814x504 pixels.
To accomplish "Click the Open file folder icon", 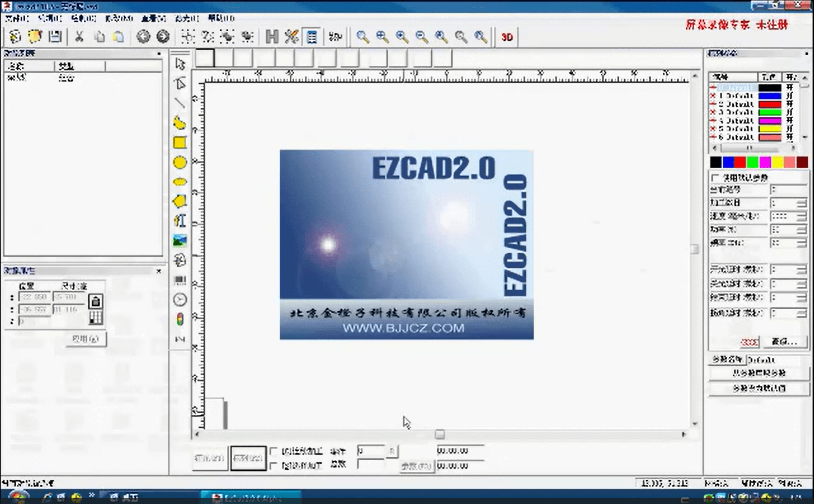I will pos(35,37).
